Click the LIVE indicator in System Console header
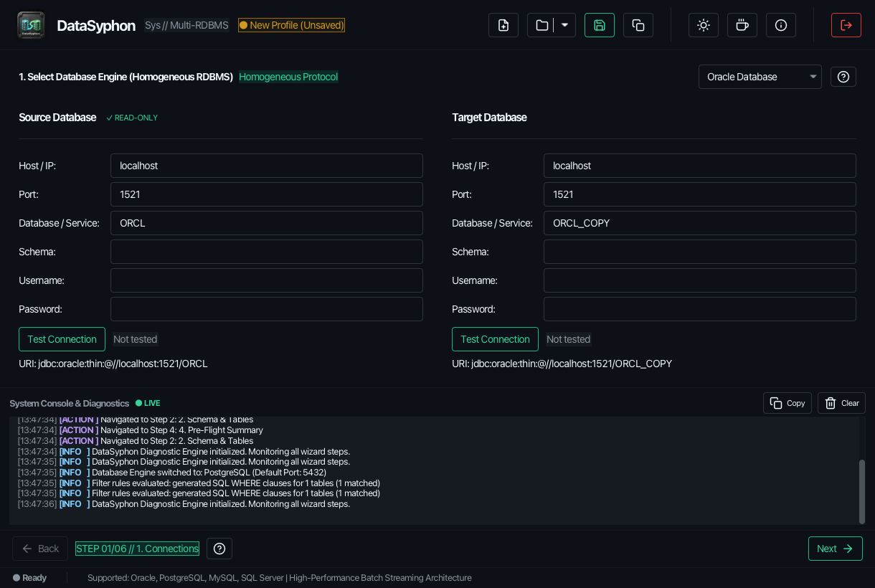Viewport: 875px width, 588px height. pyautogui.click(x=148, y=403)
